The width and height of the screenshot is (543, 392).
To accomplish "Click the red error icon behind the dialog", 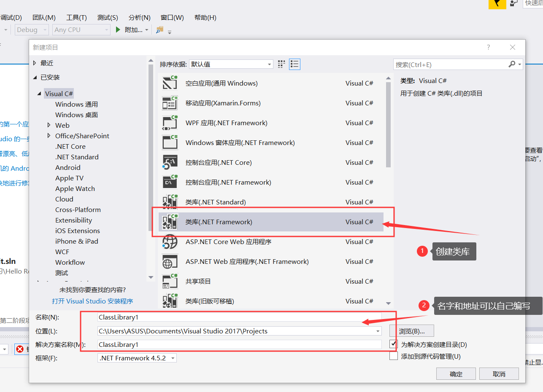I will click(20, 349).
